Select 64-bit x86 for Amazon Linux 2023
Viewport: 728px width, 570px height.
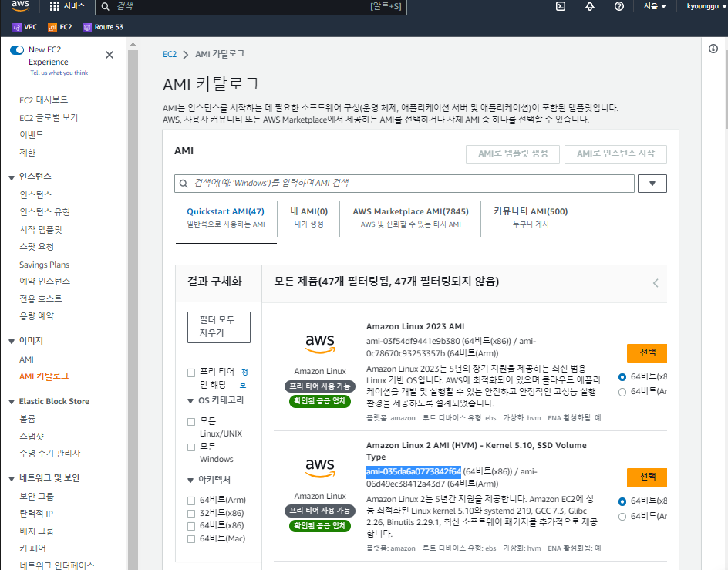coord(622,376)
